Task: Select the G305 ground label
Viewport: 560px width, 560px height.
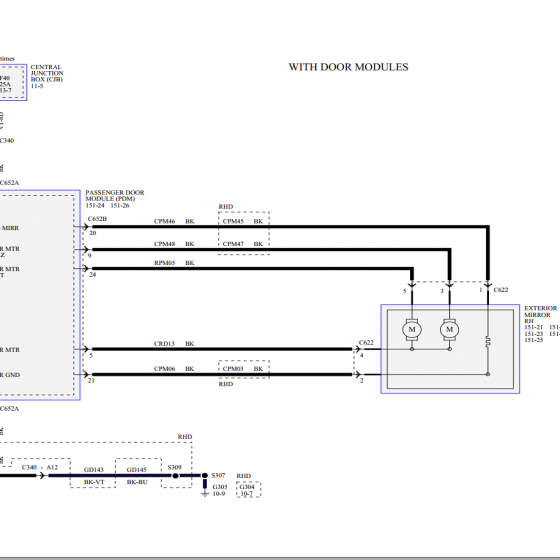Action: coord(220,487)
